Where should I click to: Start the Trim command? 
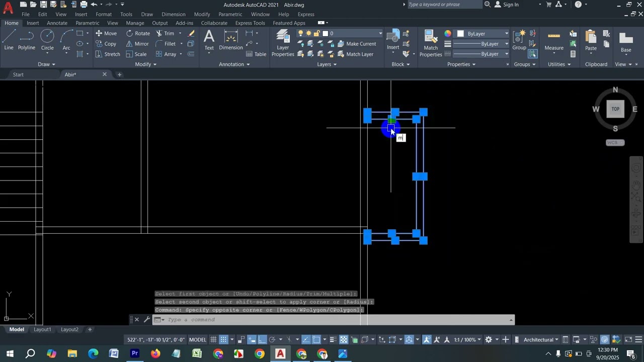pyautogui.click(x=165, y=33)
